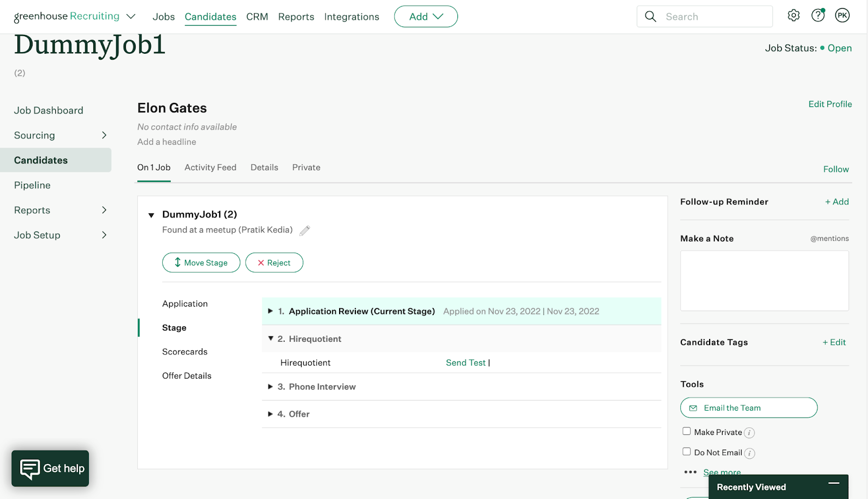Switch to the Details tab
The image size is (868, 499).
point(264,168)
